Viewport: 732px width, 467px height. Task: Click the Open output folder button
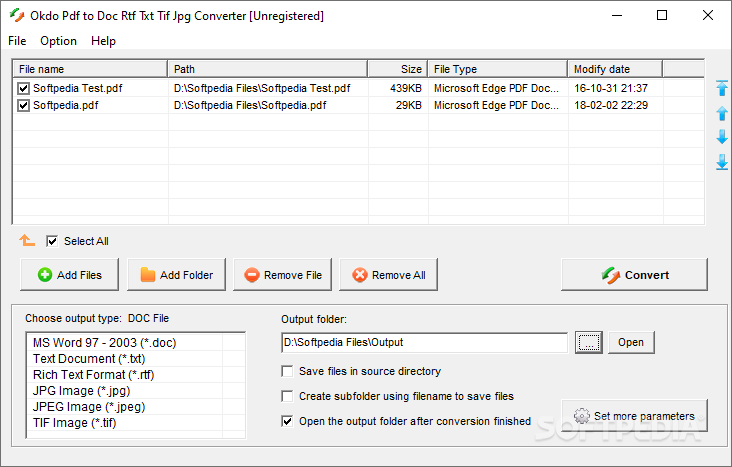click(x=631, y=342)
